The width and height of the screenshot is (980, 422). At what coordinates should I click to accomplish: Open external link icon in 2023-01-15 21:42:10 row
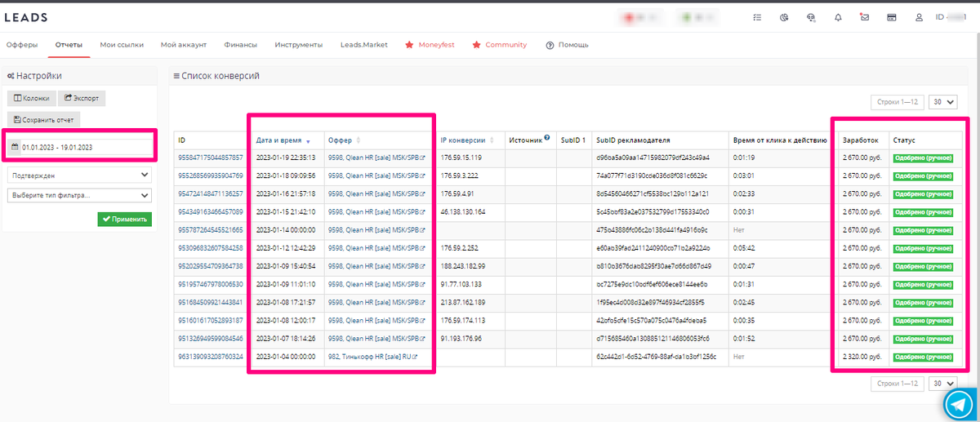[x=423, y=211]
